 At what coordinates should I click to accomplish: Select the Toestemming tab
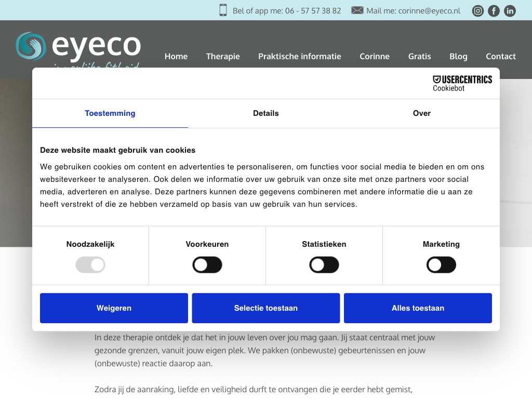[x=110, y=113]
